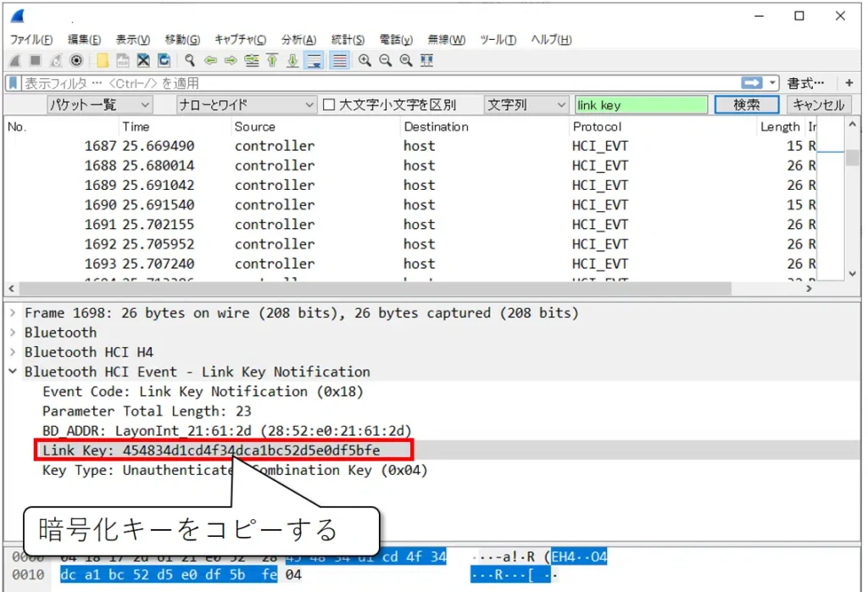
Task: Click the Find Packet magnifier icon
Action: pyautogui.click(x=190, y=60)
